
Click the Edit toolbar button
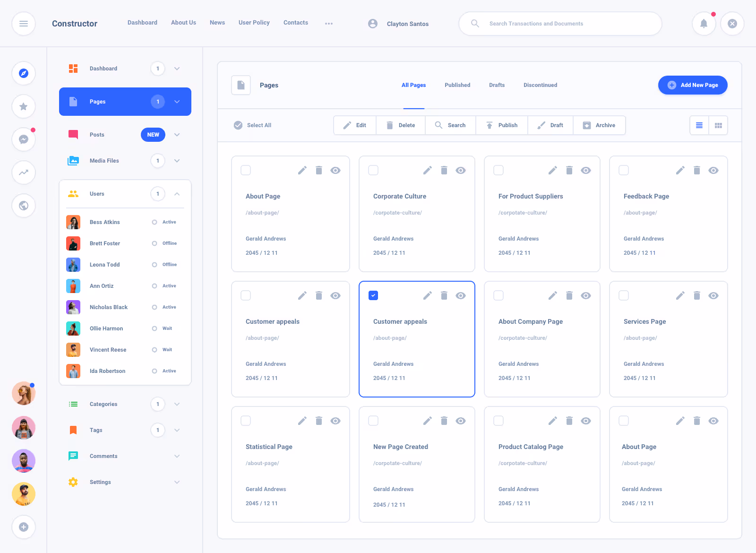(x=355, y=125)
